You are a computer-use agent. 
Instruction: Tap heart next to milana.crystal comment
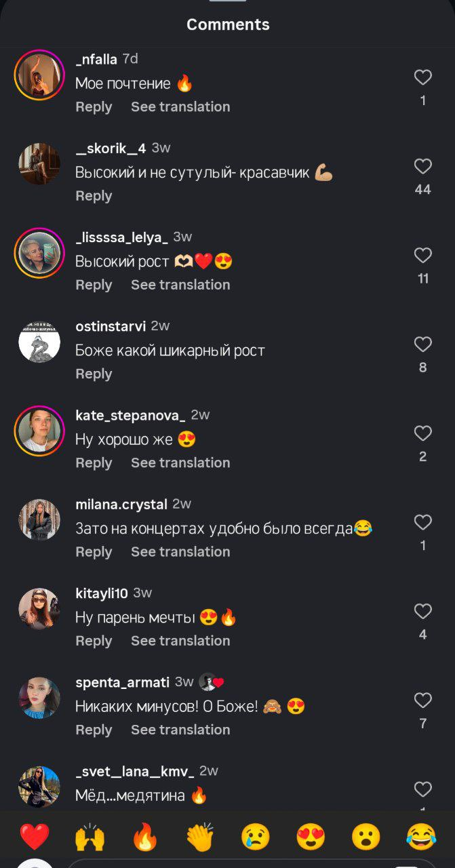click(422, 522)
